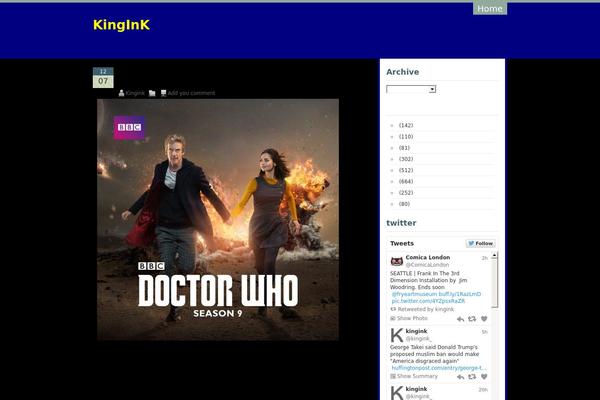Screen dimensions: 600x400
Task: Open category entry with (142) posts
Action: [x=406, y=125]
